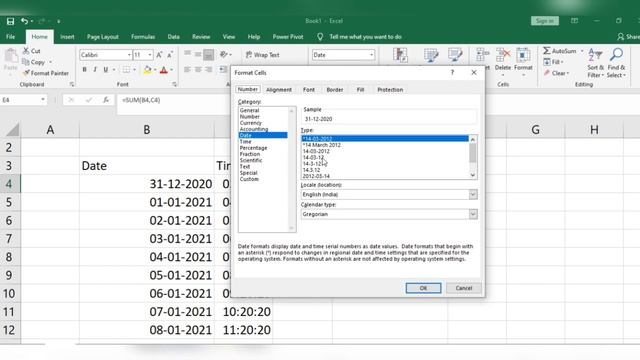
Task: Click the Fill down icon
Action: click(x=547, y=62)
